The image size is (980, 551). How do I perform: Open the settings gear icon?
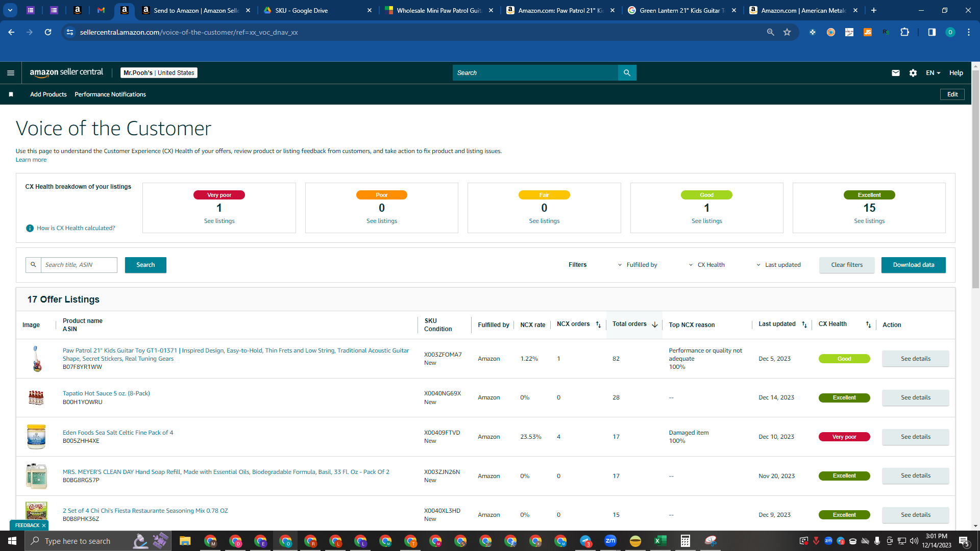point(913,73)
